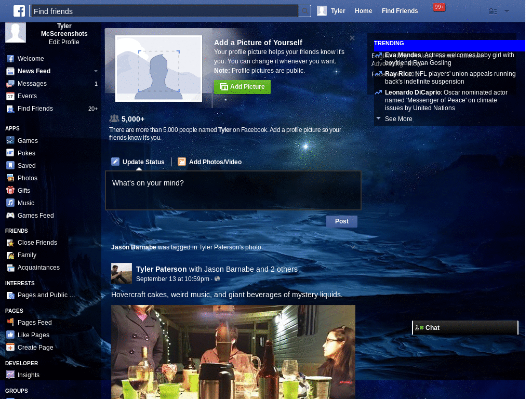Click the Trending arrow icon beside Leonardo DiCaprio
Screen dimensions: 532x399
tap(378, 92)
